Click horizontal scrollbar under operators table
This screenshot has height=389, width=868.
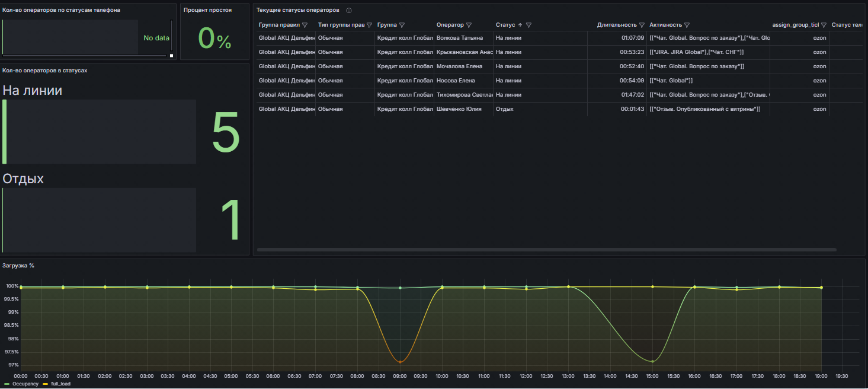tap(546, 250)
